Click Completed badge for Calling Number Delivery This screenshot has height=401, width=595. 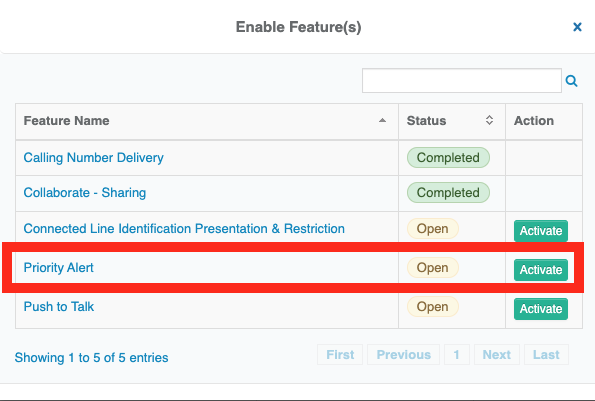[448, 157]
